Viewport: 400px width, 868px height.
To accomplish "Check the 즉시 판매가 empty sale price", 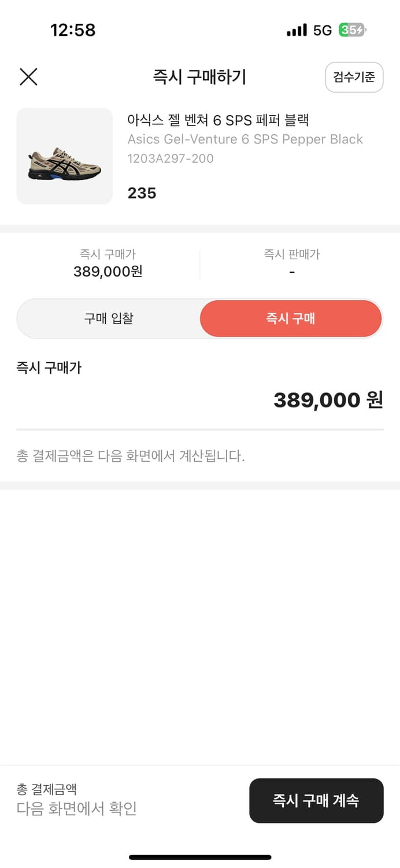I will (292, 271).
